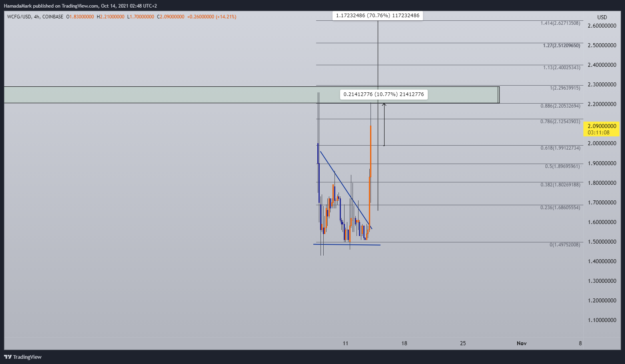Click price axis label 1.20000000
Viewport: 625px width, 364px height.
602,300
